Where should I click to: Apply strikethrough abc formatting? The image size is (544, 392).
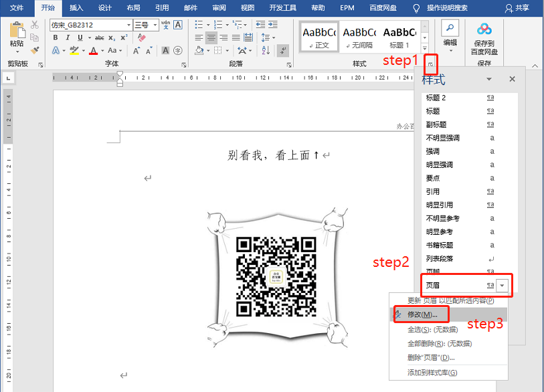click(x=100, y=38)
